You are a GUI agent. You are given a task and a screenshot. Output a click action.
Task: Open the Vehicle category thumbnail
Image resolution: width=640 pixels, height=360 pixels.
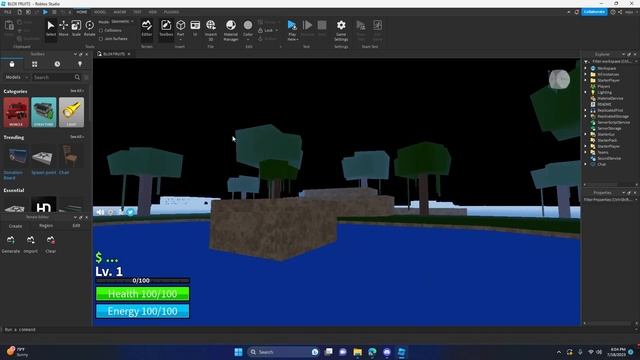(x=16, y=112)
